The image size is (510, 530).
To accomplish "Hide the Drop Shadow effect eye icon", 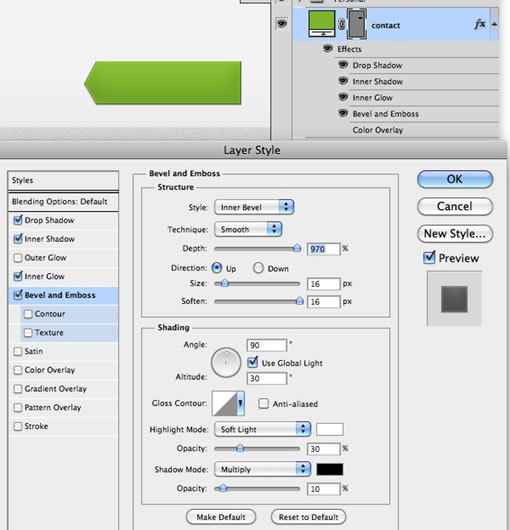I will [x=343, y=64].
